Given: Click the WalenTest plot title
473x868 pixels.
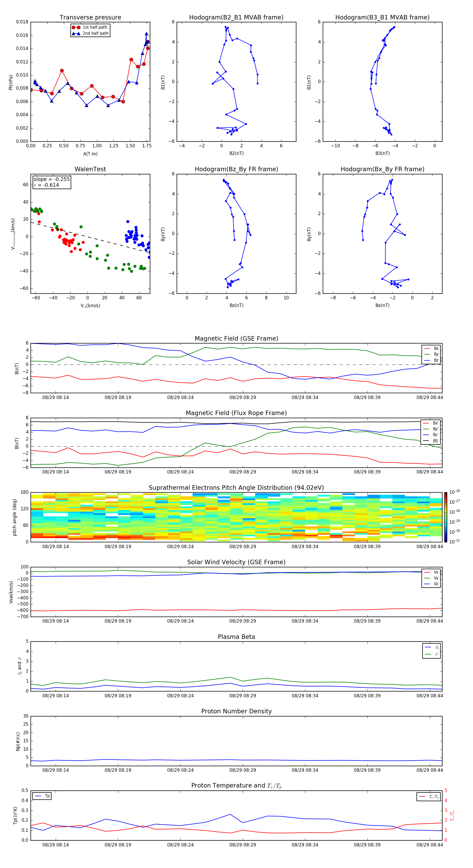Looking at the screenshot, I should [90, 169].
